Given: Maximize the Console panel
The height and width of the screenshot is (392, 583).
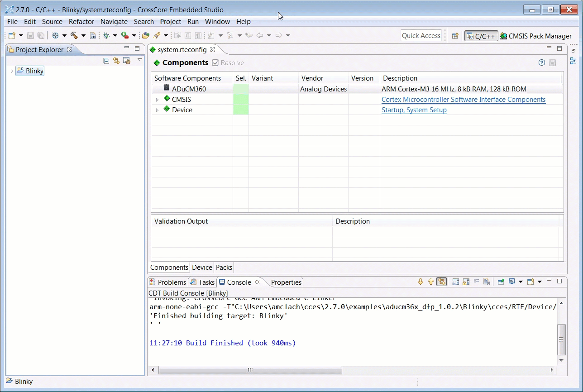Looking at the screenshot, I should (x=559, y=281).
